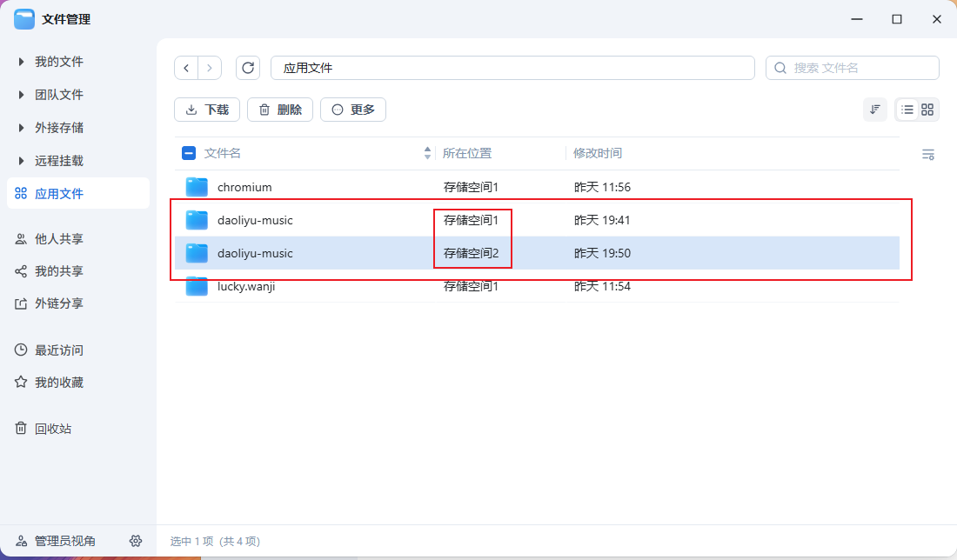This screenshot has height=560, width=957.
Task: Open admin view settings gear icon
Action: 136,541
